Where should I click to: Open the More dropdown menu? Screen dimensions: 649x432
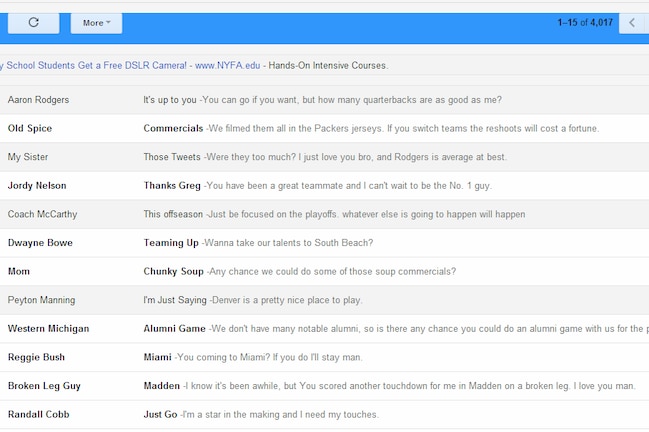click(x=96, y=23)
